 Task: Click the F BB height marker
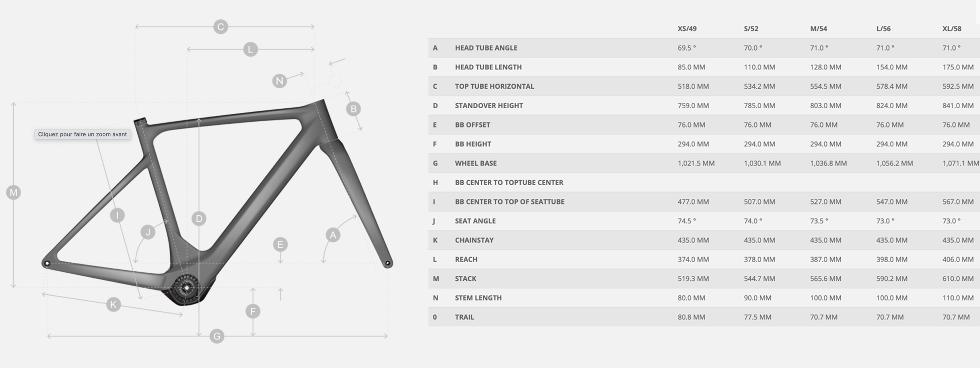pos(253,311)
